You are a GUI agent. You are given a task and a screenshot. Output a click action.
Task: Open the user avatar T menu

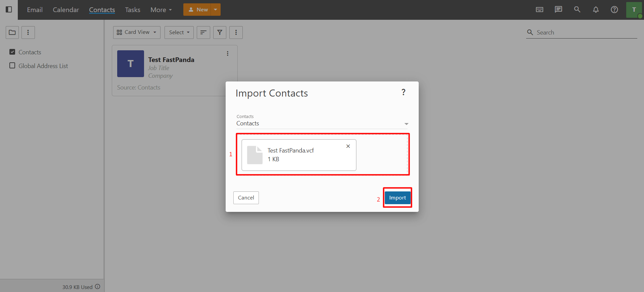coord(634,10)
